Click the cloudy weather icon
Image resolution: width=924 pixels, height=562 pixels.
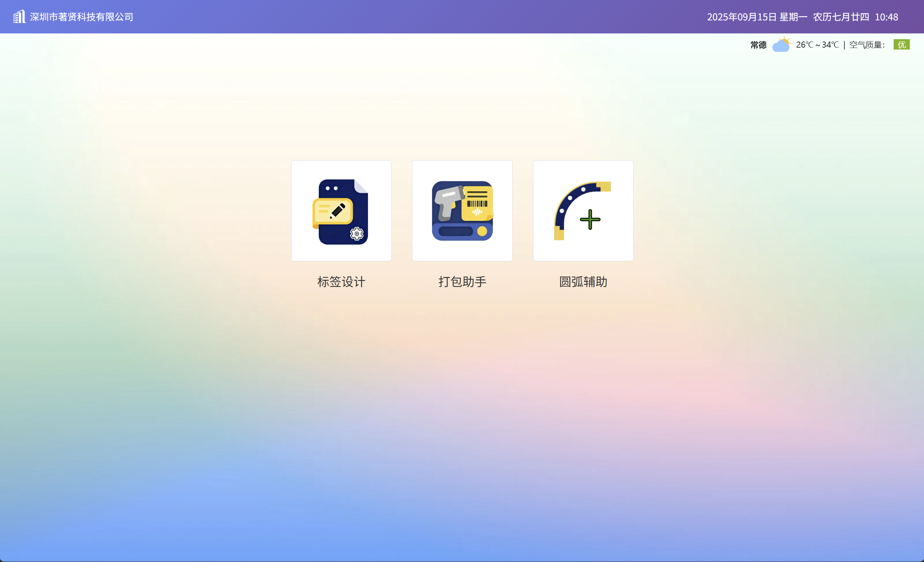781,45
